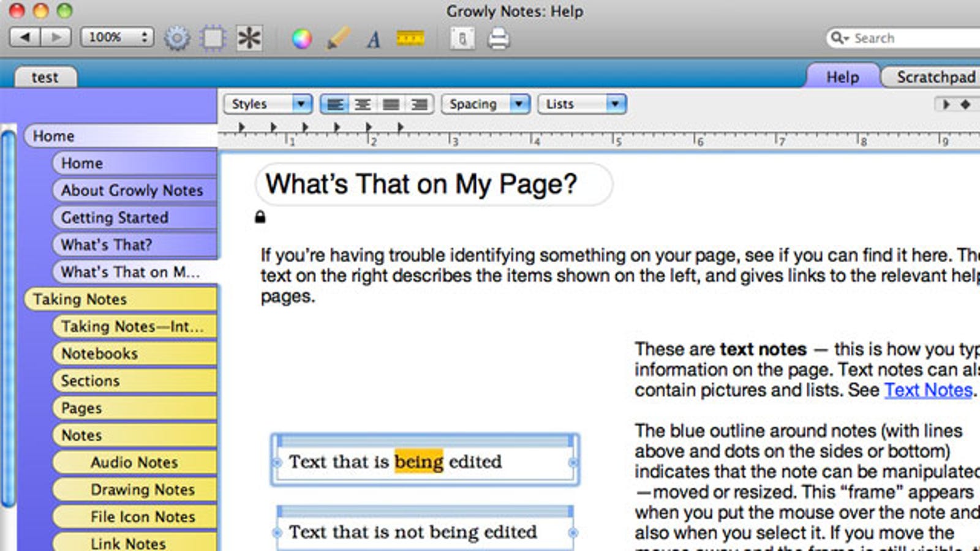
Task: Click the asterisk icon in toolbar
Action: point(249,39)
